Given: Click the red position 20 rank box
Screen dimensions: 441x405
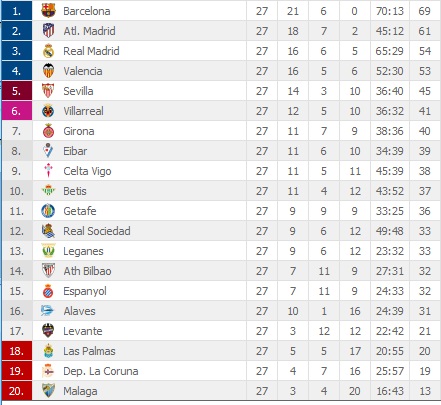Looking at the screenshot, I should [x=17, y=391].
